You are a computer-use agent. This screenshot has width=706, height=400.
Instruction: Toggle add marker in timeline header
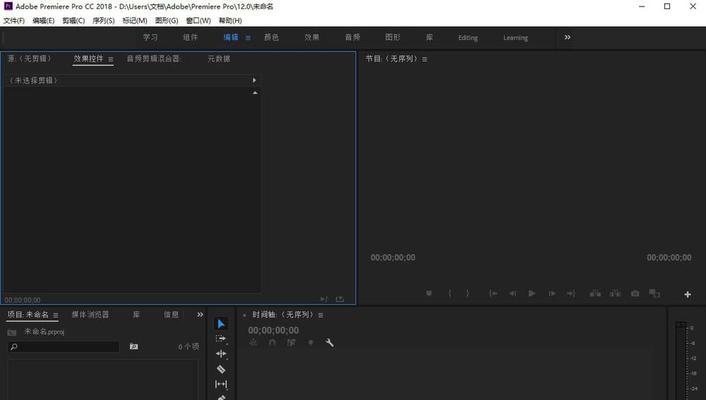pos(311,343)
